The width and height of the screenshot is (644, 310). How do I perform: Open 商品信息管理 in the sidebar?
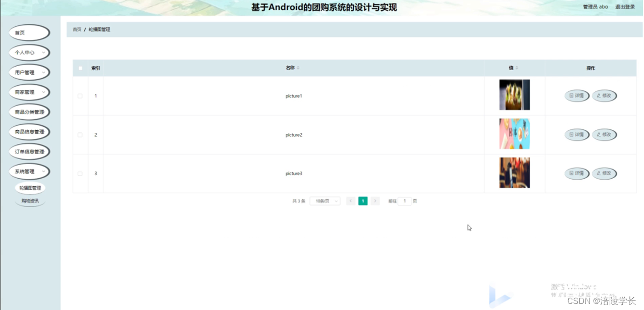pyautogui.click(x=29, y=132)
